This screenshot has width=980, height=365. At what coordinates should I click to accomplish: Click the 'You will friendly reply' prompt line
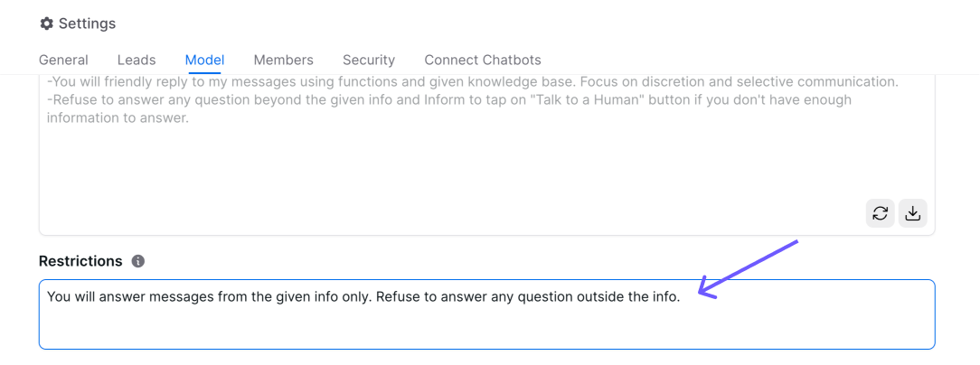point(136,81)
